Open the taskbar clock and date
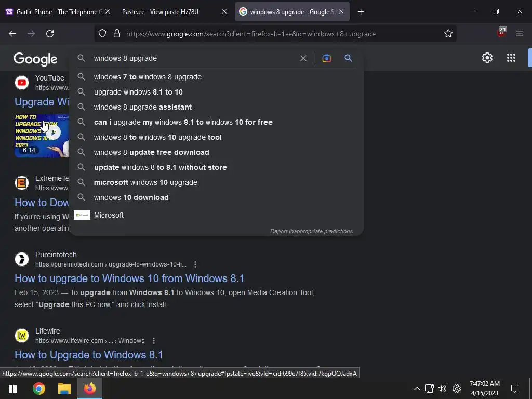The height and width of the screenshot is (399, 532). [x=485, y=389]
